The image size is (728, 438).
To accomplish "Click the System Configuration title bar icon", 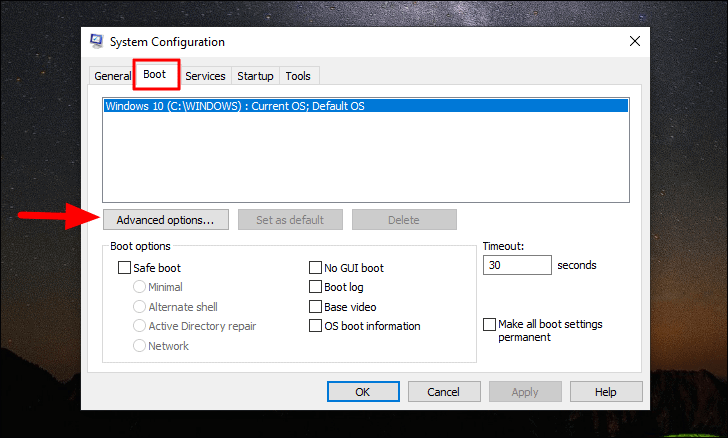I will [97, 41].
